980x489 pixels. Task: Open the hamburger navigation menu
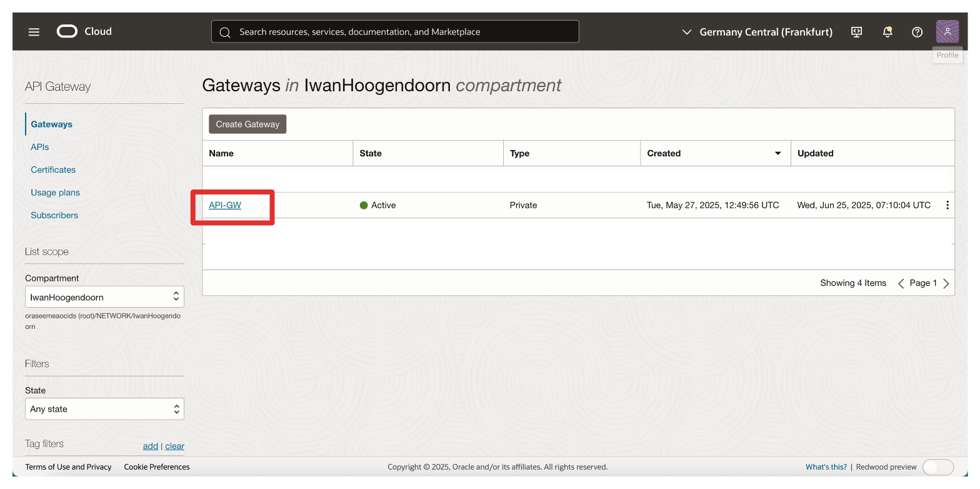click(34, 32)
